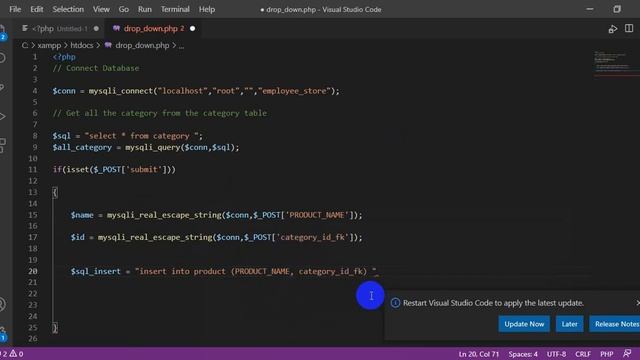Click '$id' variable on line 17

pyautogui.click(x=78, y=237)
